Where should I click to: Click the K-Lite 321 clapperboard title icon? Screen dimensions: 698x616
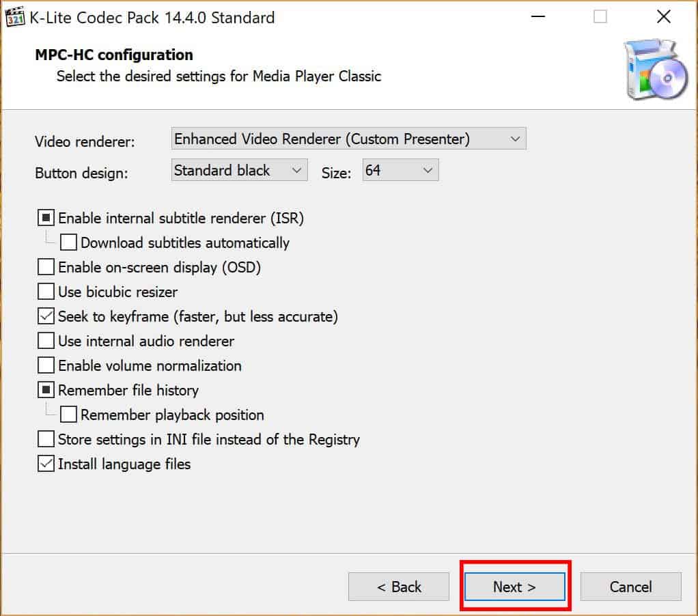pos(15,17)
